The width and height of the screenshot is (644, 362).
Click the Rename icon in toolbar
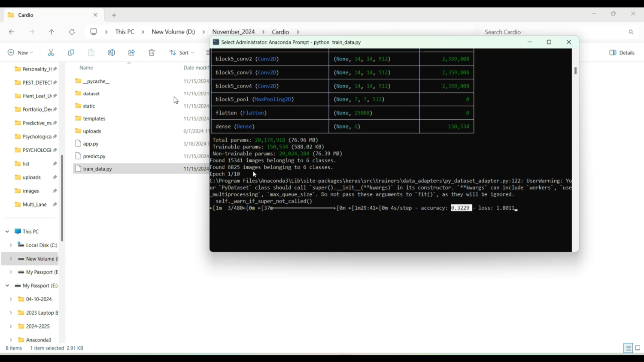[111, 53]
